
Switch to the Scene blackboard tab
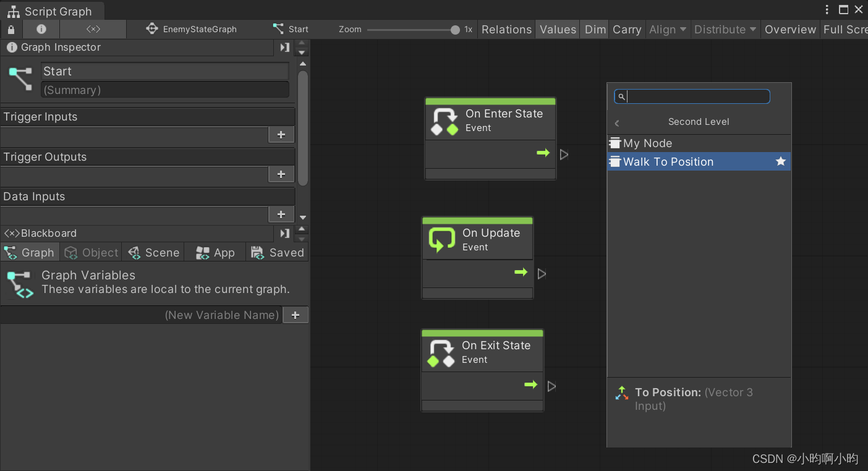tap(153, 252)
